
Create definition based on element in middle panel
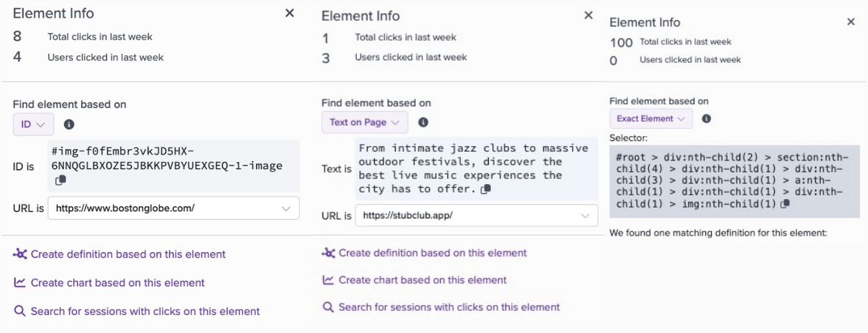tap(424, 253)
